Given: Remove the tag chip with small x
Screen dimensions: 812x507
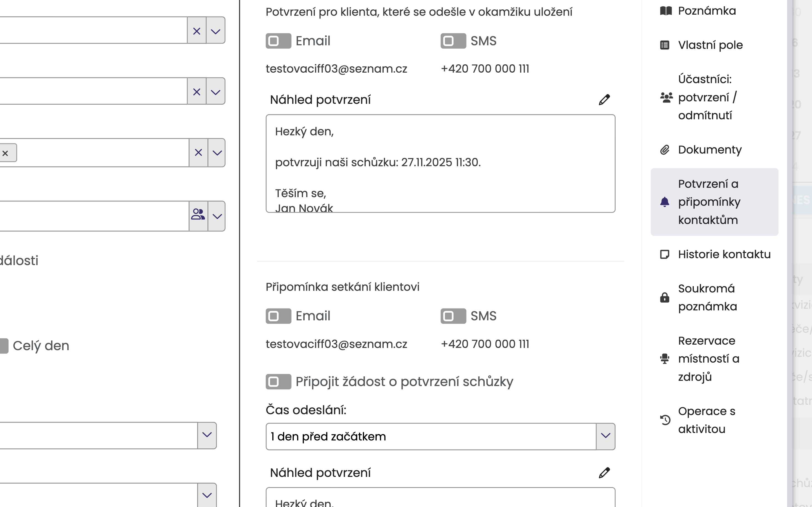Looking at the screenshot, I should [5, 153].
